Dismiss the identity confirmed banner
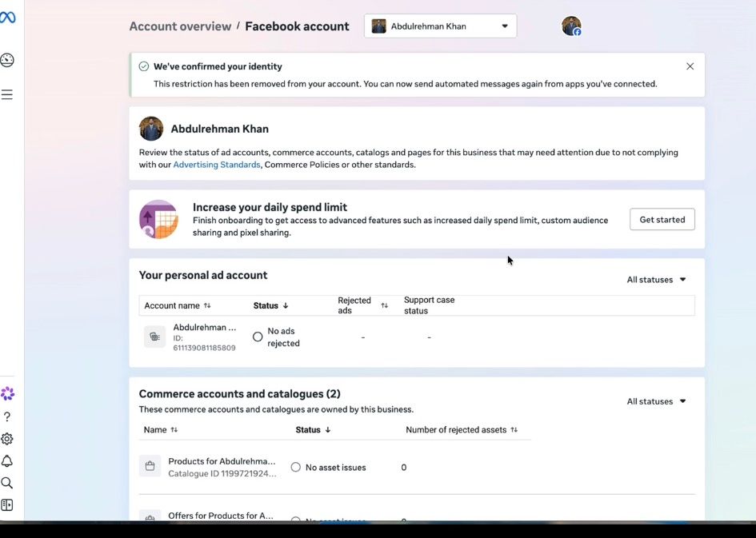This screenshot has height=538, width=756. (690, 66)
